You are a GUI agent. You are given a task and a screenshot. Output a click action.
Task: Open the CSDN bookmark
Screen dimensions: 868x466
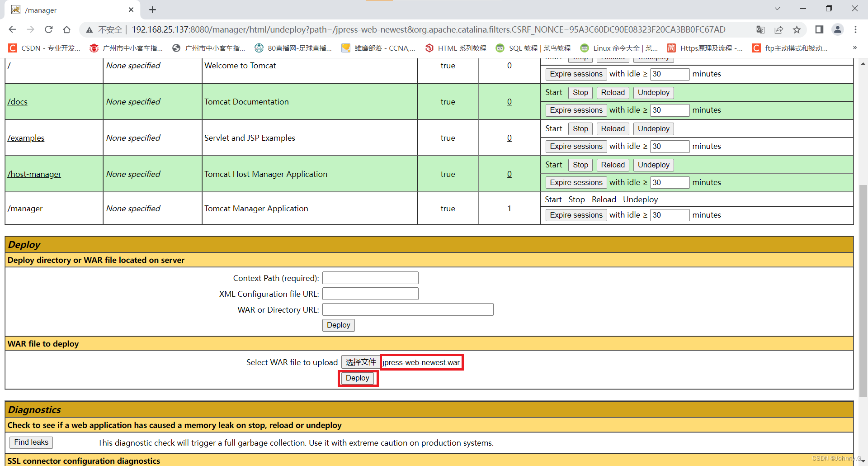click(x=45, y=48)
